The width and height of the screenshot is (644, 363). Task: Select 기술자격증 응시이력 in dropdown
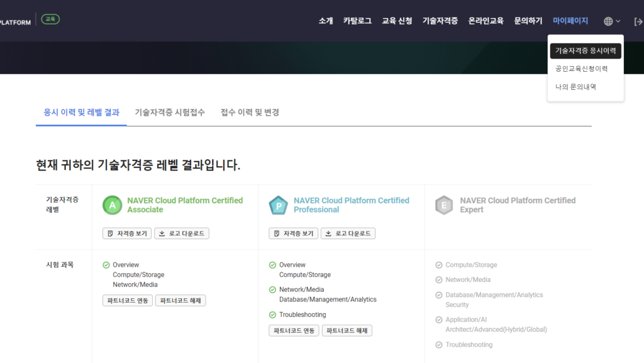pyautogui.click(x=586, y=51)
